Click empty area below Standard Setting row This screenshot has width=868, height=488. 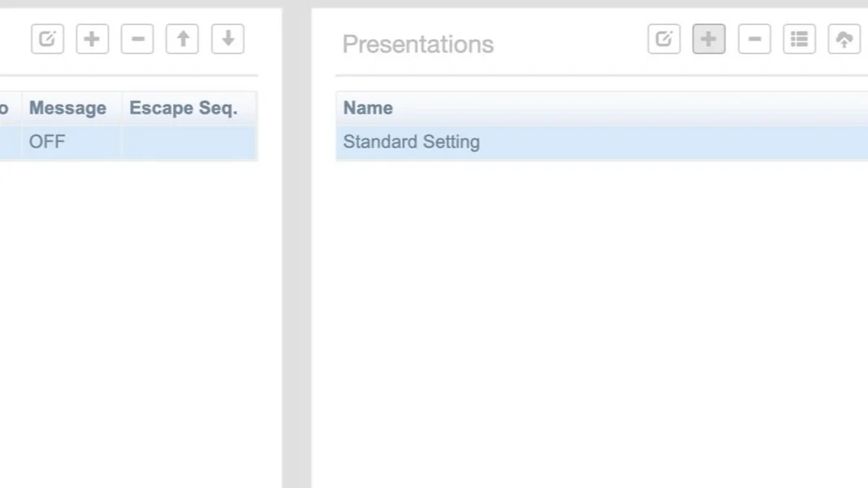(x=568, y=284)
